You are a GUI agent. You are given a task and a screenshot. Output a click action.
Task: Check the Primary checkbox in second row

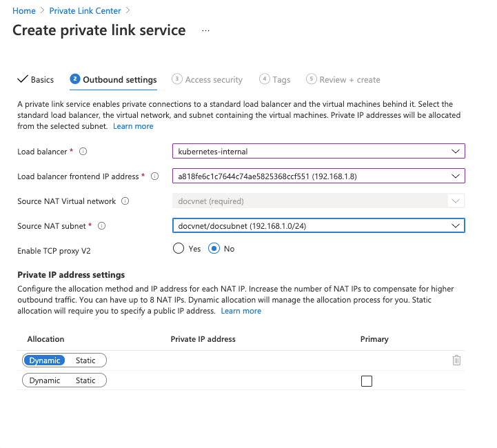point(367,381)
